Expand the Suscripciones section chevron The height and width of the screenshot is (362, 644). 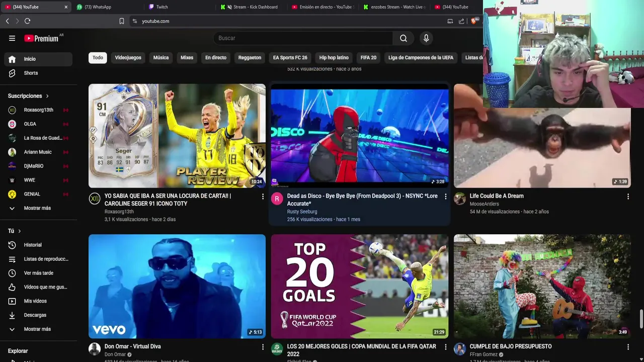47,96
